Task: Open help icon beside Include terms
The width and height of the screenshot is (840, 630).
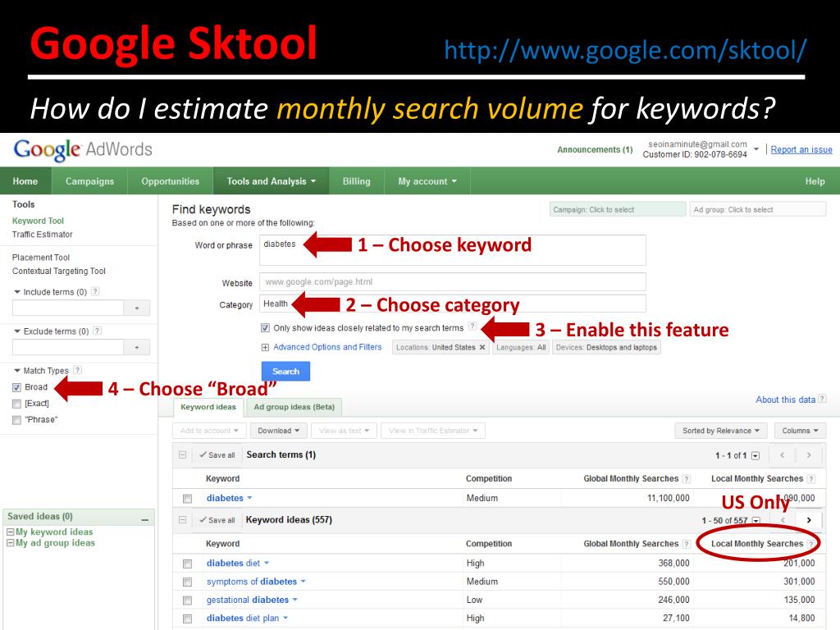Action: [x=95, y=291]
